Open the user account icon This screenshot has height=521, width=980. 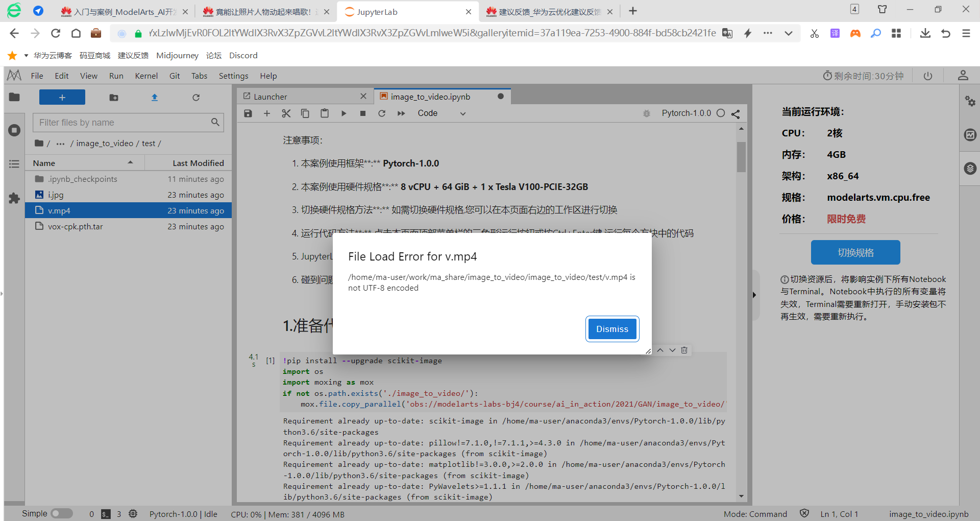click(x=963, y=76)
